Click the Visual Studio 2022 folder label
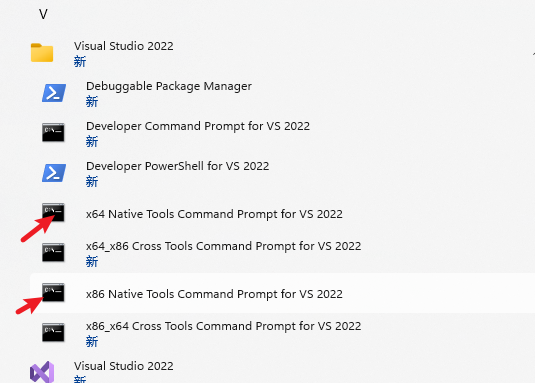Screen dimensions: 535x383 point(124,46)
